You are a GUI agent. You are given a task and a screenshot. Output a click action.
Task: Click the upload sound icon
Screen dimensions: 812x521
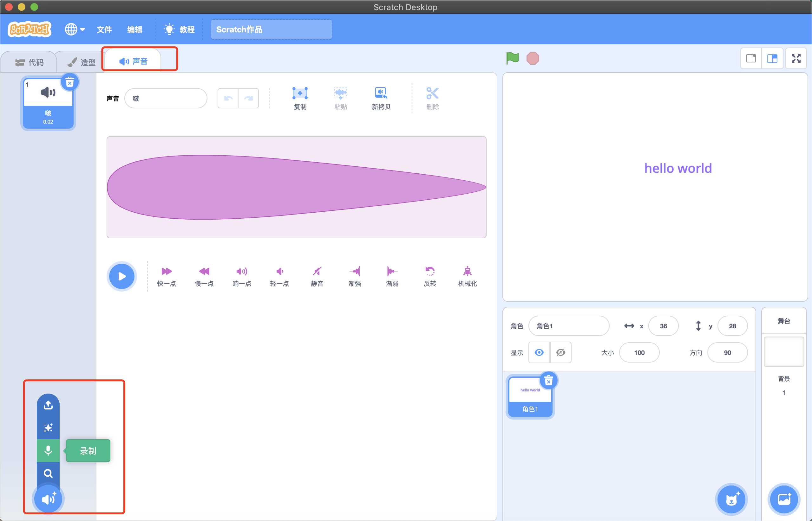(x=48, y=405)
